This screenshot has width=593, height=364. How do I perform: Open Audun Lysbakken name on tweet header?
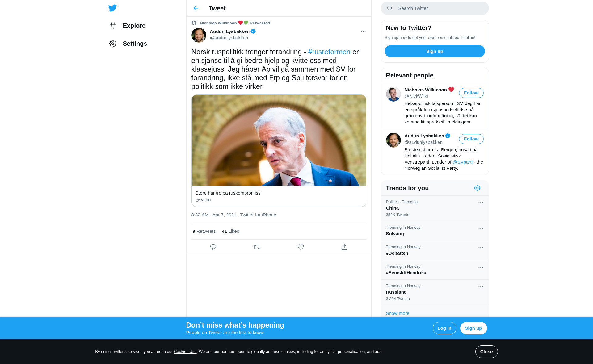pos(229,31)
